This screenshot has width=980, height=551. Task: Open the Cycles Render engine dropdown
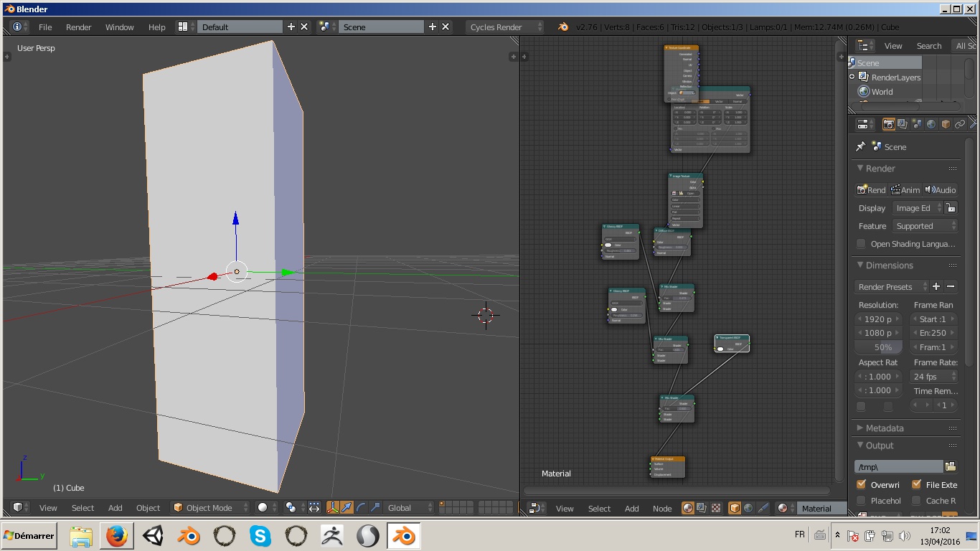point(505,27)
